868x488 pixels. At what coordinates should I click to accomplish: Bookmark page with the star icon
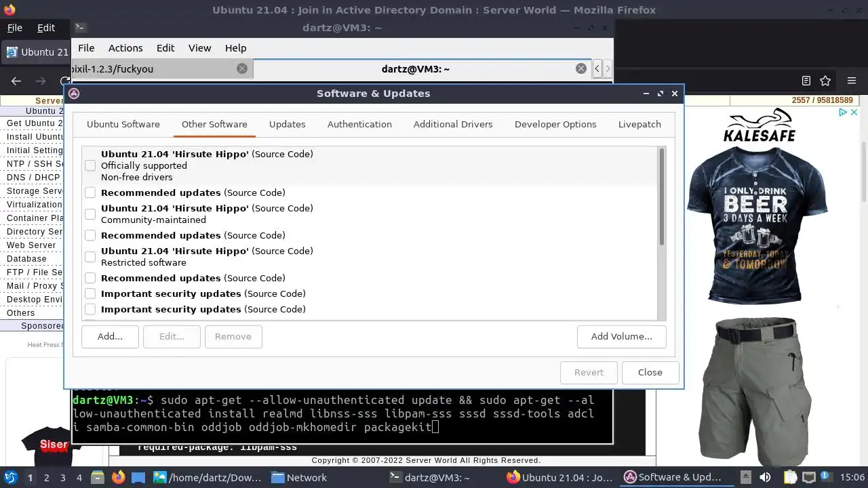[x=825, y=81]
